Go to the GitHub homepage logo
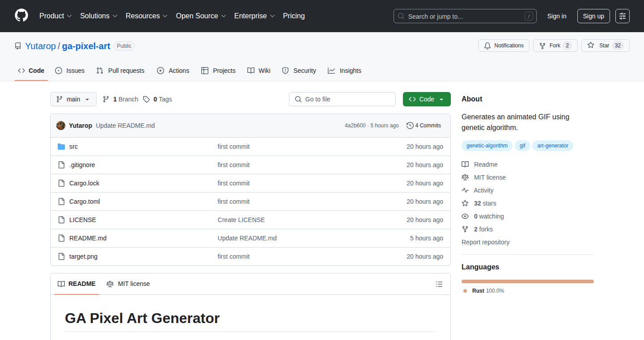This screenshot has width=644, height=340. point(21,16)
